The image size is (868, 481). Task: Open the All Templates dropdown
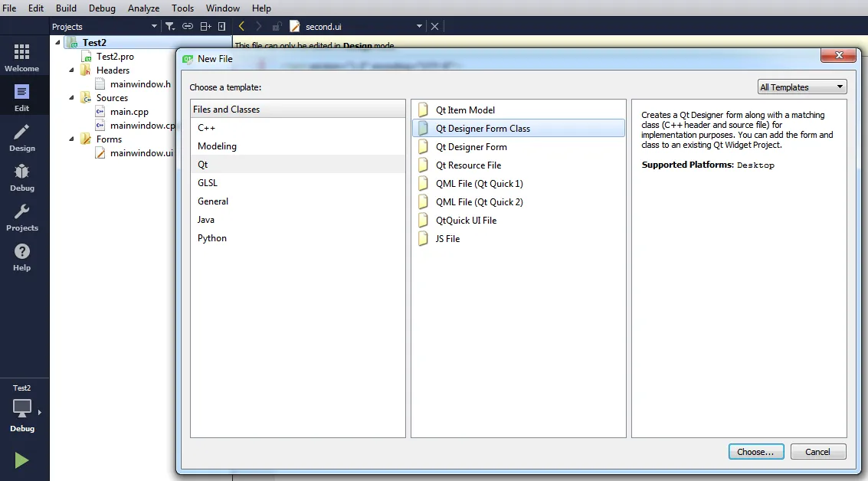801,87
